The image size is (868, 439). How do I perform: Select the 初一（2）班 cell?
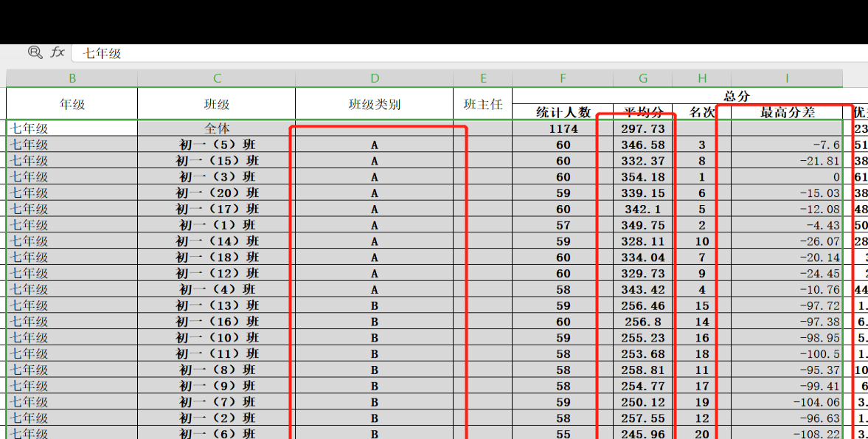(x=216, y=418)
